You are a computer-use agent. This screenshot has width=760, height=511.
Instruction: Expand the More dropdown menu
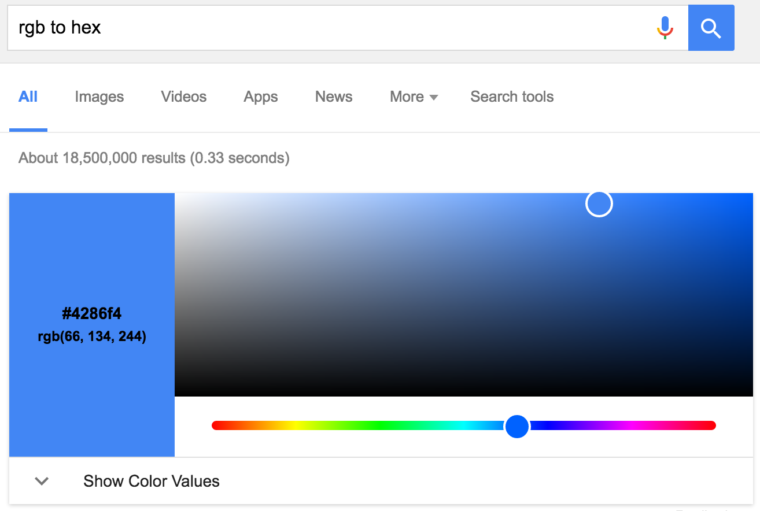coord(413,97)
